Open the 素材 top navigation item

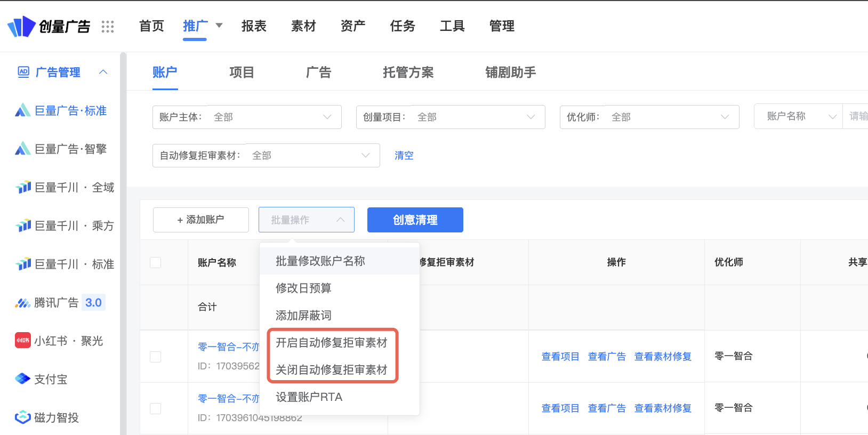pos(303,26)
